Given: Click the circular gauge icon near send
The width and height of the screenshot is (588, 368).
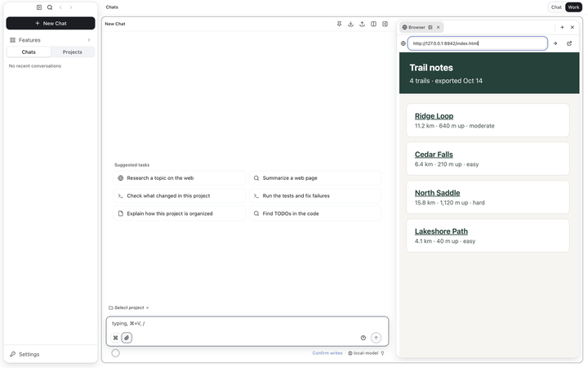Looking at the screenshot, I should click(363, 338).
